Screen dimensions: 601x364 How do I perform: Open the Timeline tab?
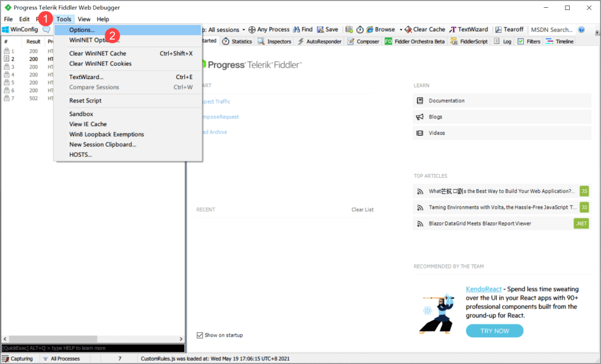tap(560, 41)
